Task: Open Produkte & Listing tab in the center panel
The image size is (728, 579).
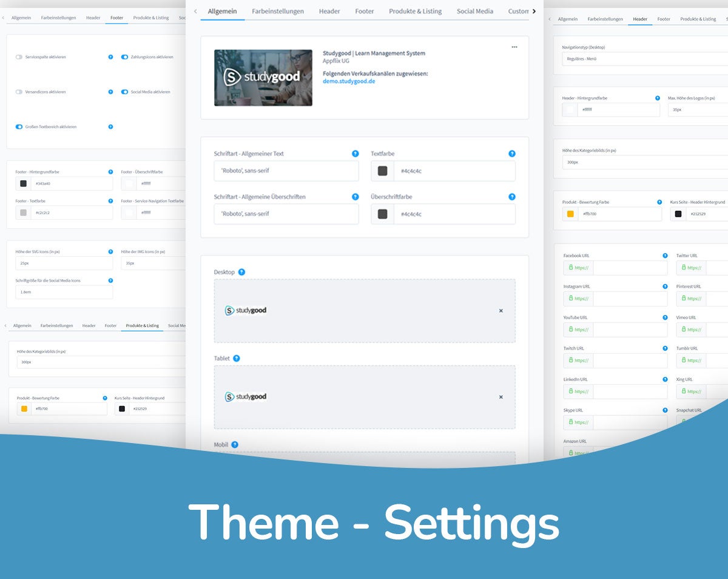Action: [416, 11]
